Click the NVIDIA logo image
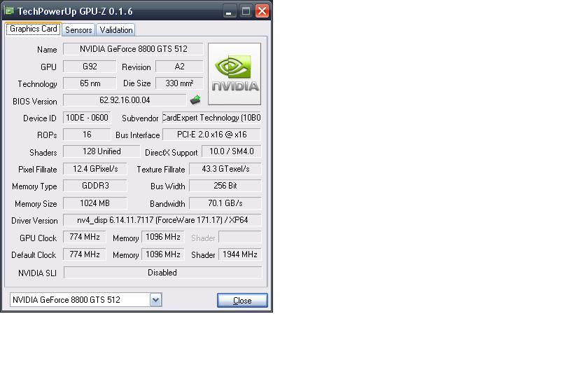Image resolution: width=588 pixels, height=368 pixels. pyautogui.click(x=234, y=74)
